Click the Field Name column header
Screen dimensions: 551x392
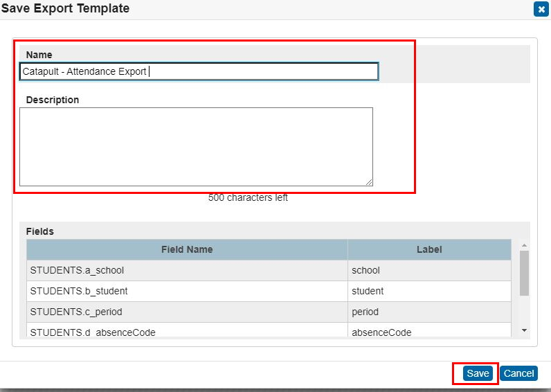click(187, 249)
